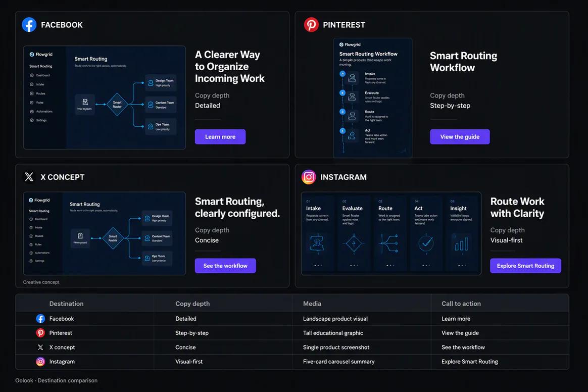Click the 'Smart Routing, clearly configured.' headline

(x=237, y=208)
